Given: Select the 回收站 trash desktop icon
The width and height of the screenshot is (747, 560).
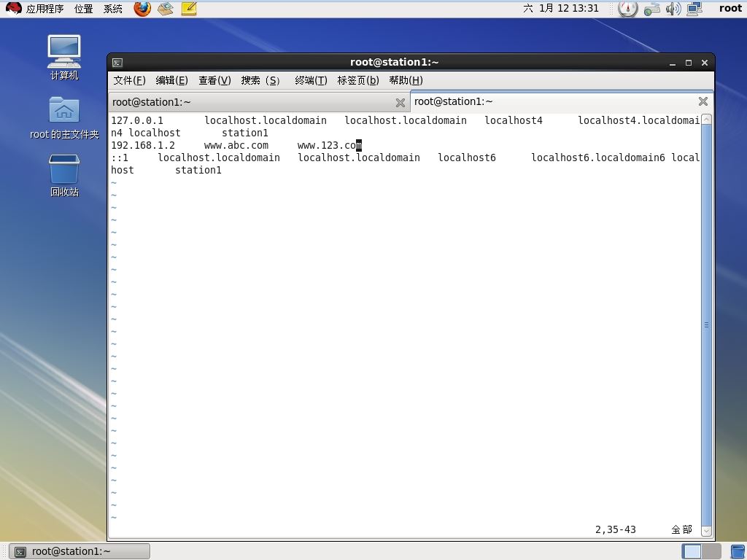Looking at the screenshot, I should [x=64, y=175].
